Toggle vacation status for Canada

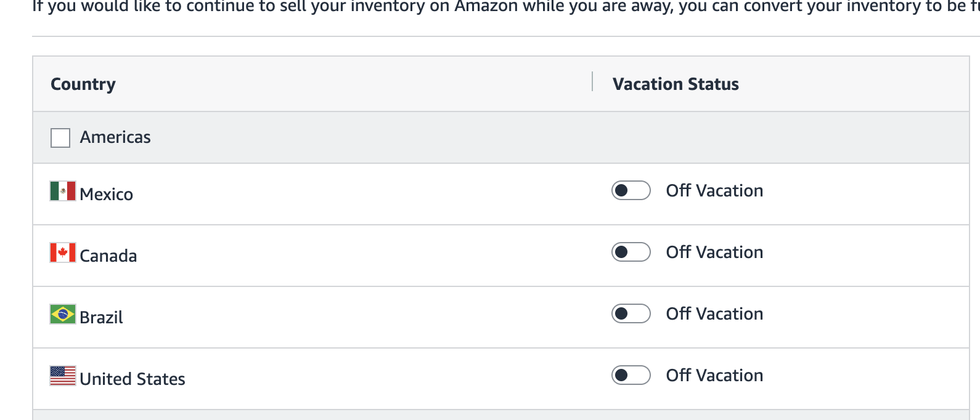coord(631,252)
